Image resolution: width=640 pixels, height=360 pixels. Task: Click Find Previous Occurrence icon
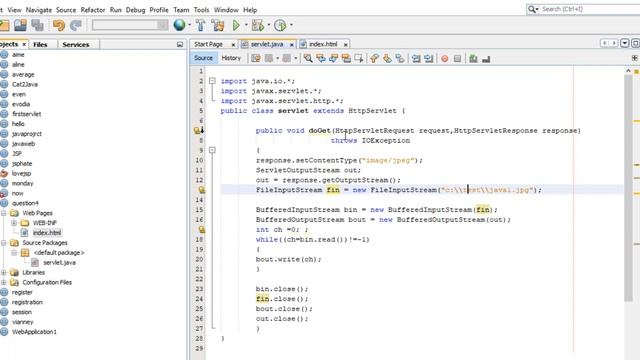click(321, 59)
